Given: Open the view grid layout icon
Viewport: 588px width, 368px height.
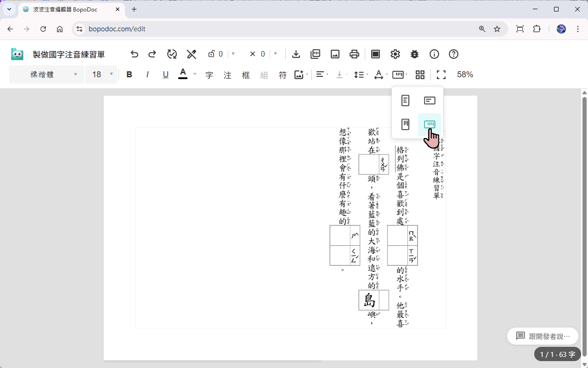Looking at the screenshot, I should point(420,75).
